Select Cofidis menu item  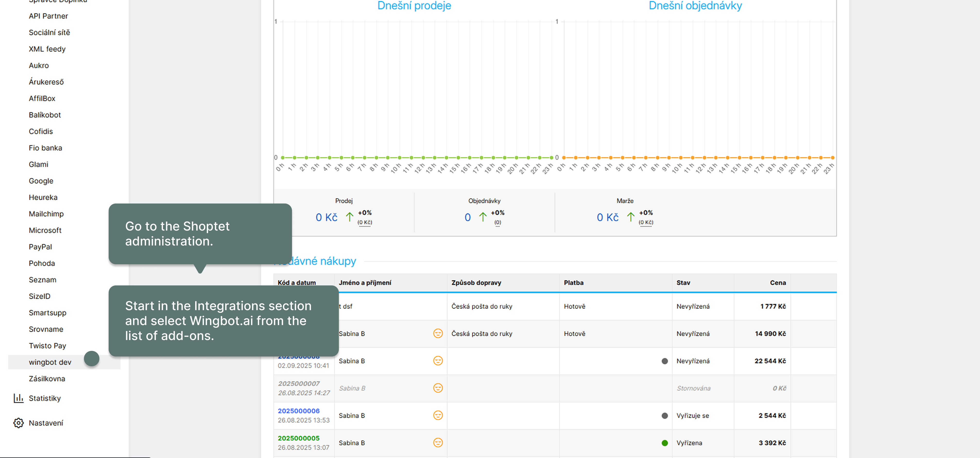pyautogui.click(x=41, y=131)
